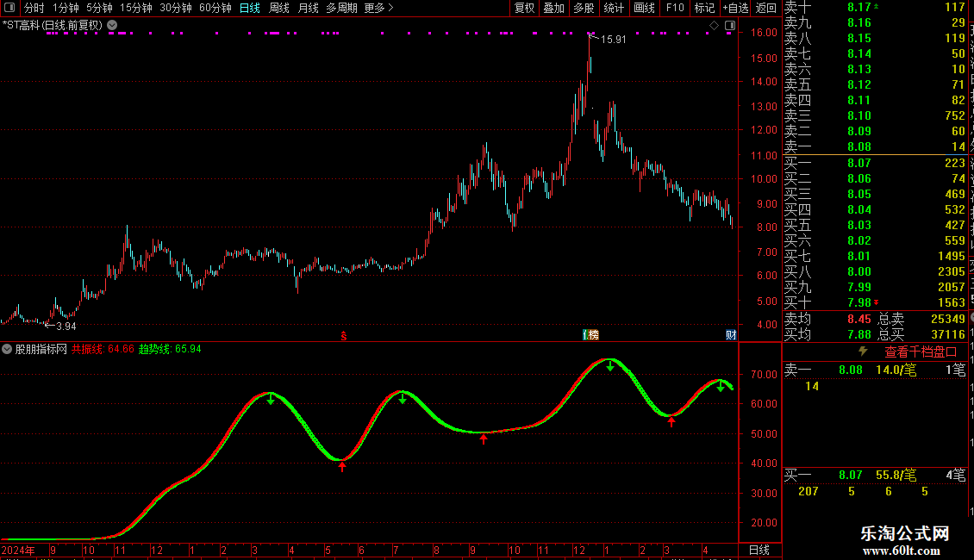Click the 财 finance badge at chart corner
The height and width of the screenshot is (560, 974).
[x=731, y=335]
